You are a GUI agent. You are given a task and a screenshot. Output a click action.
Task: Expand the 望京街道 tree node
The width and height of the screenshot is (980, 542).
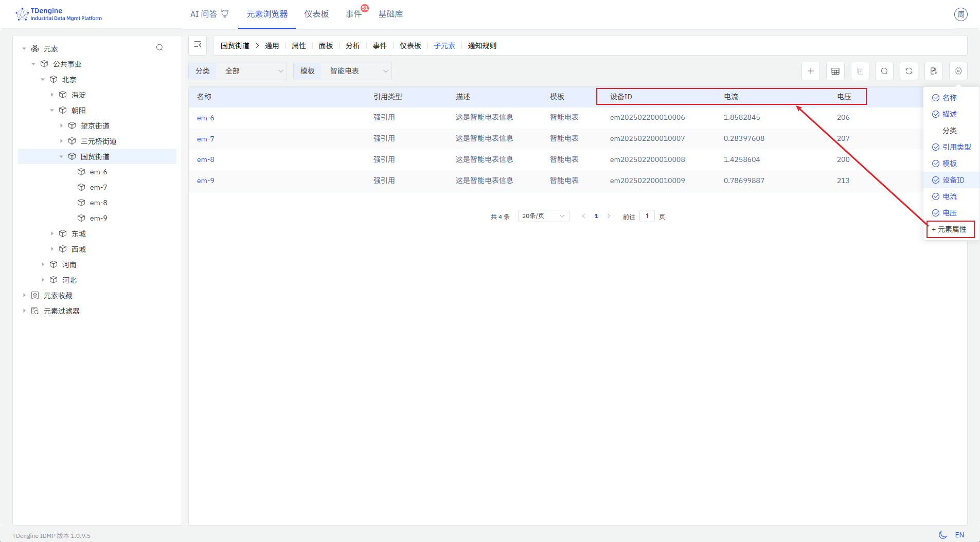coord(61,125)
